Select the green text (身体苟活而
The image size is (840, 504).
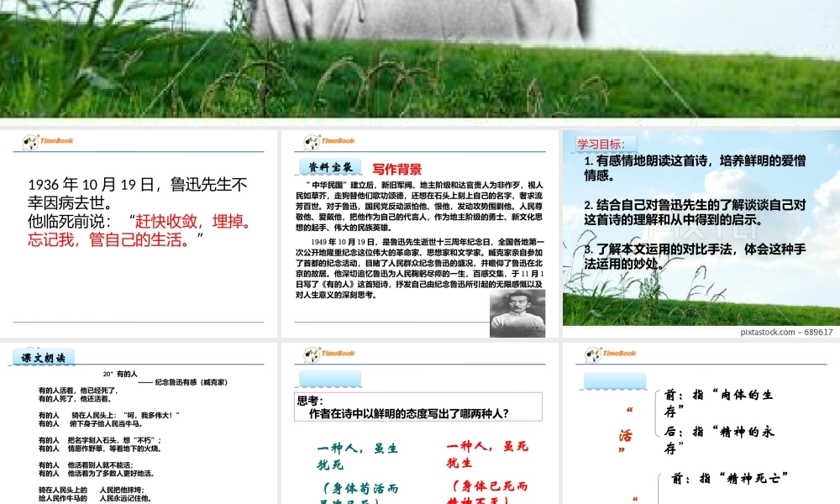click(x=361, y=489)
